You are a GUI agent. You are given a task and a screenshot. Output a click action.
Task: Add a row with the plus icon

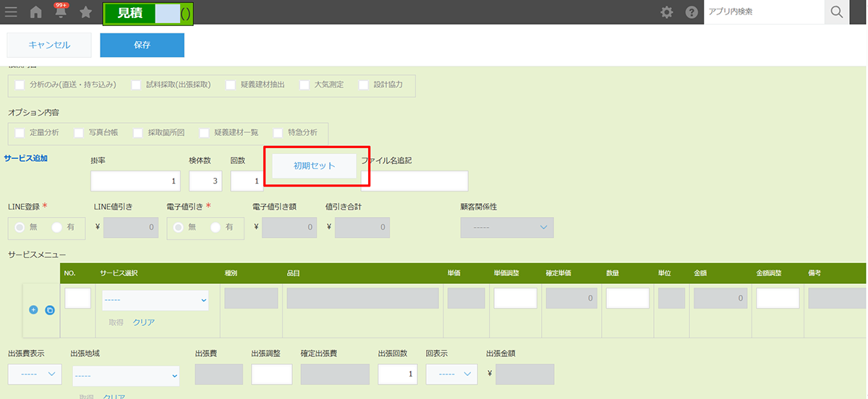click(33, 310)
